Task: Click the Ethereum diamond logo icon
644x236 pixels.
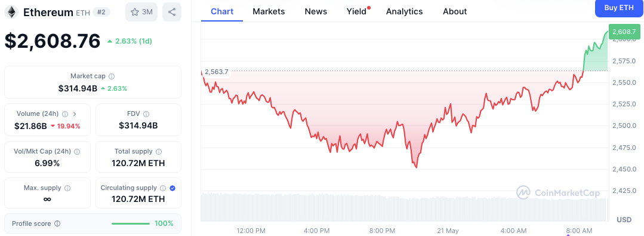Action: pos(11,13)
